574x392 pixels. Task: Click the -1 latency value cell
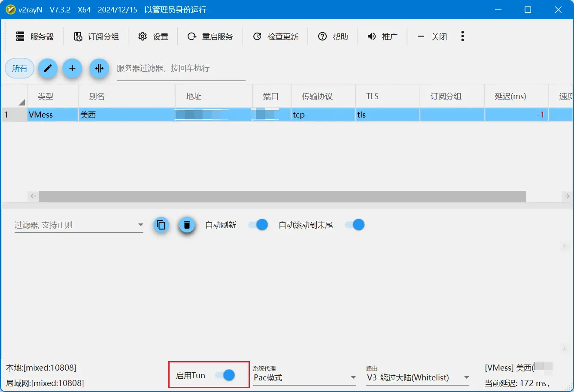click(x=516, y=115)
